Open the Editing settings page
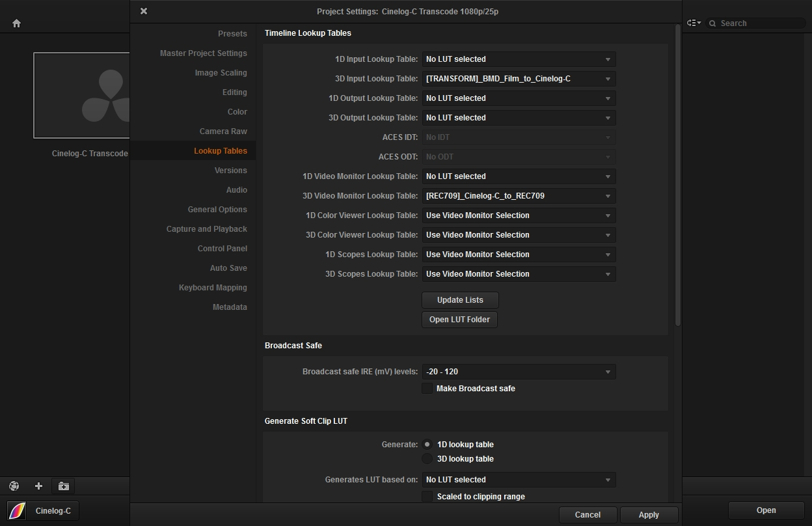Viewport: 812px width, 526px height. coord(235,92)
